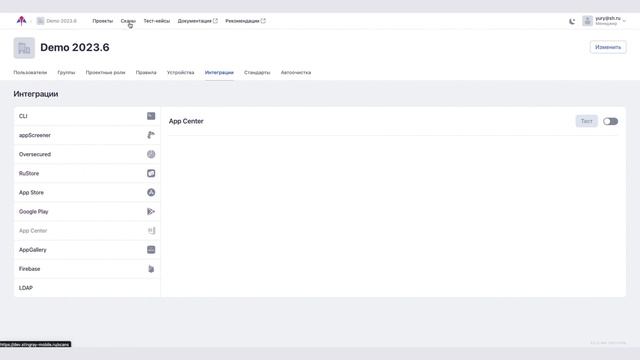Select Firebase in the integrations list
The image size is (640, 360).
pyautogui.click(x=87, y=269)
